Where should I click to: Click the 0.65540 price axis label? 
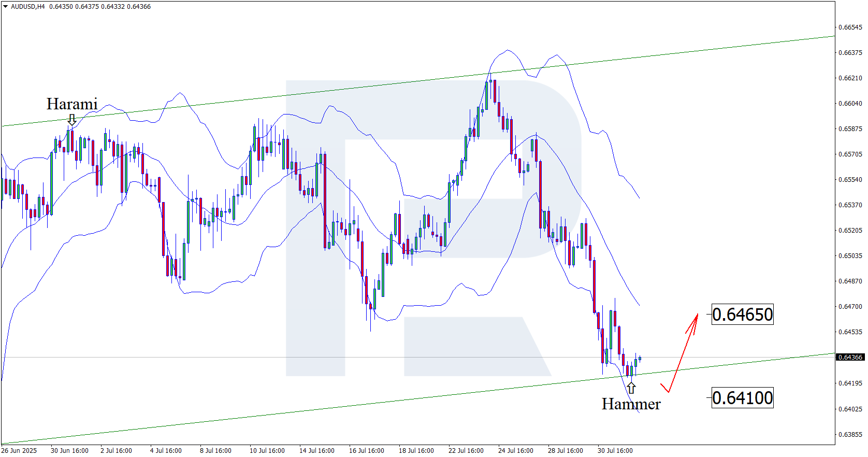tap(850, 180)
